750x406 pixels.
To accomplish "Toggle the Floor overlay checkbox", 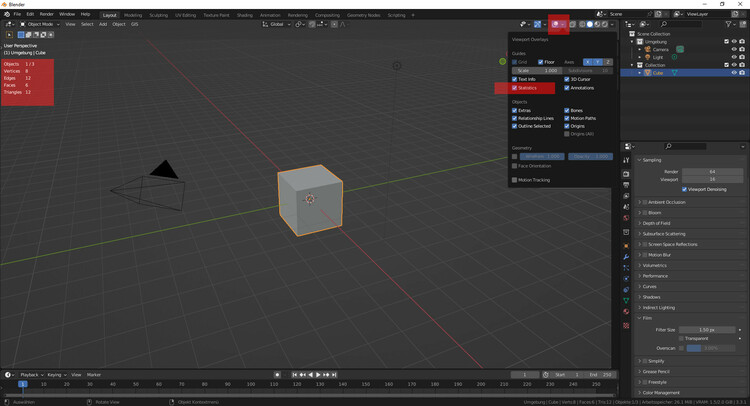I will (x=540, y=62).
